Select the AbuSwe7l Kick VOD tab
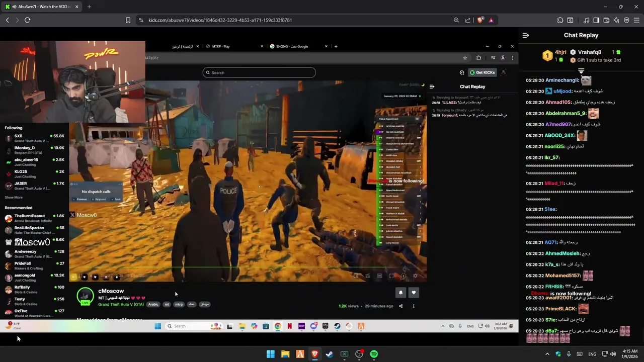The height and width of the screenshot is (362, 644). 41,7
